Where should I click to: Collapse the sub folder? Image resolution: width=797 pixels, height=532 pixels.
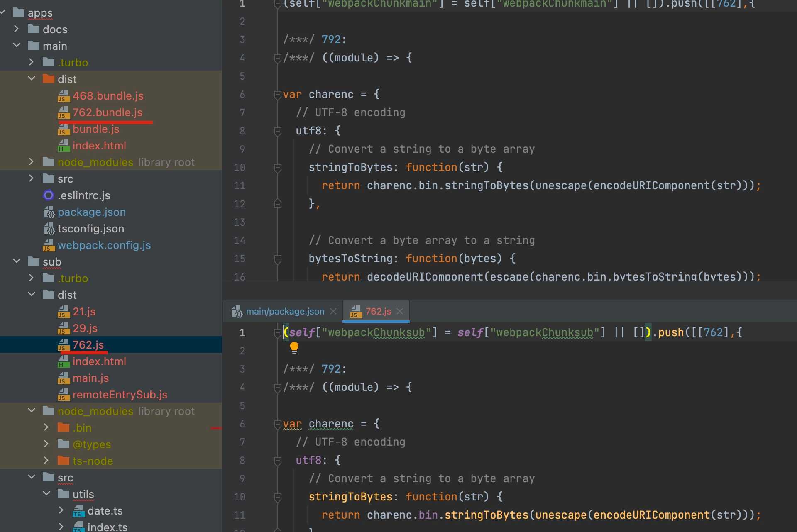click(17, 261)
